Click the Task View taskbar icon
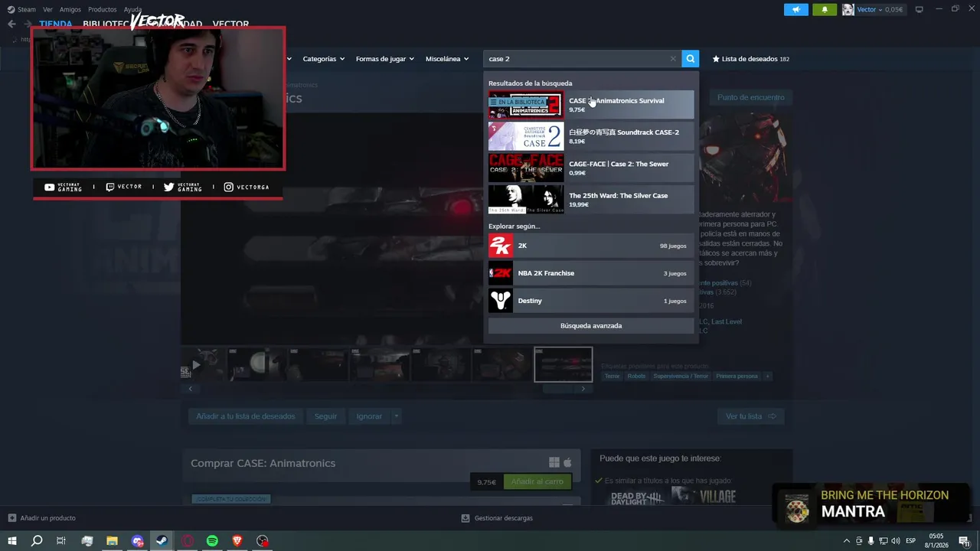 click(61, 541)
